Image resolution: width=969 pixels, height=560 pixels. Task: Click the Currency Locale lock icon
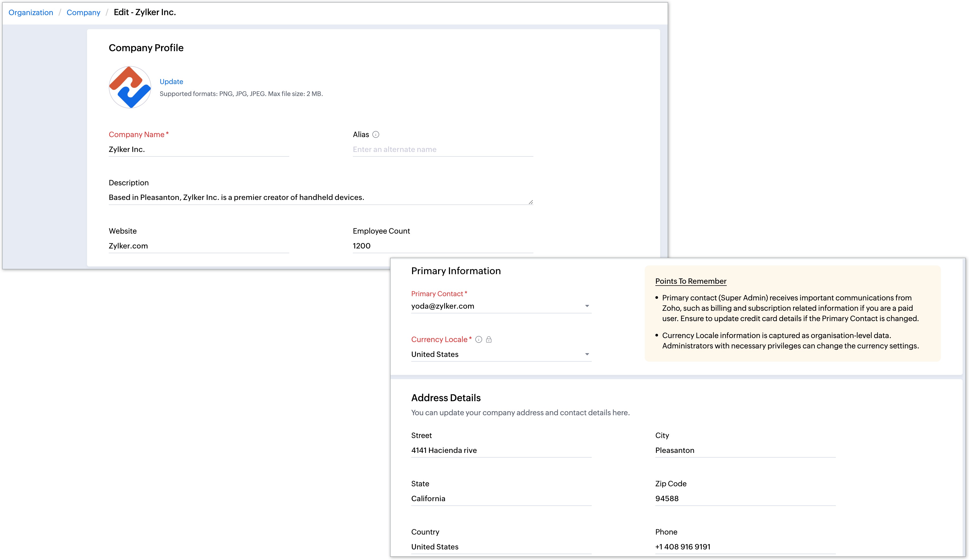click(x=489, y=339)
